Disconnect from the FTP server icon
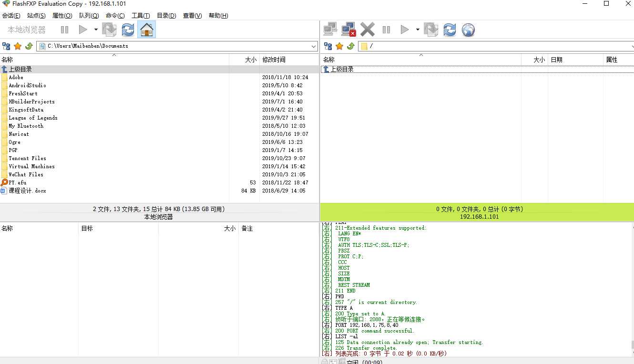The image size is (634, 364). tap(349, 30)
